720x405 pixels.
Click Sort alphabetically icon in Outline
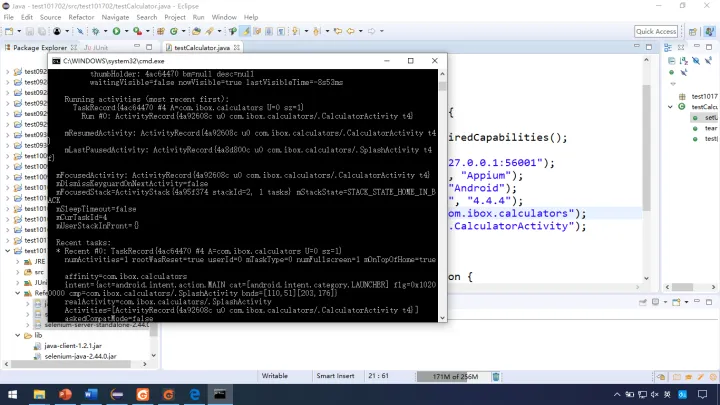coord(684,61)
